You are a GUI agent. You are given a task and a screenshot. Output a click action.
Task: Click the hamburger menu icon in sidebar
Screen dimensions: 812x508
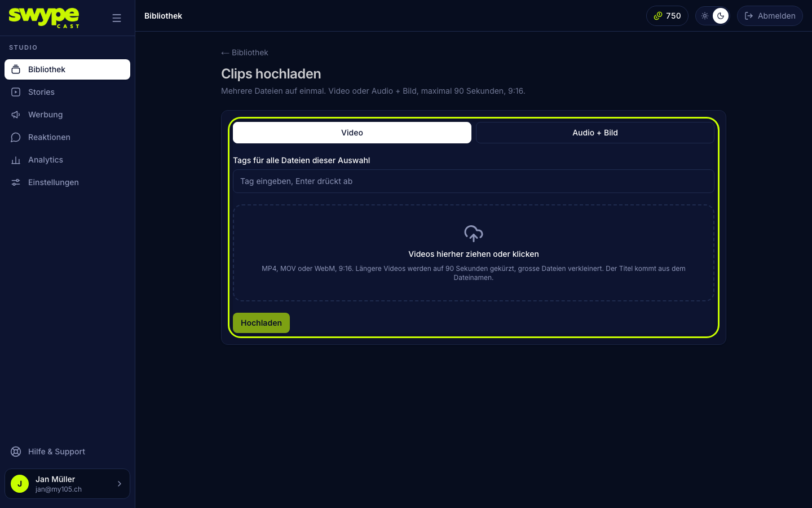coord(117,18)
